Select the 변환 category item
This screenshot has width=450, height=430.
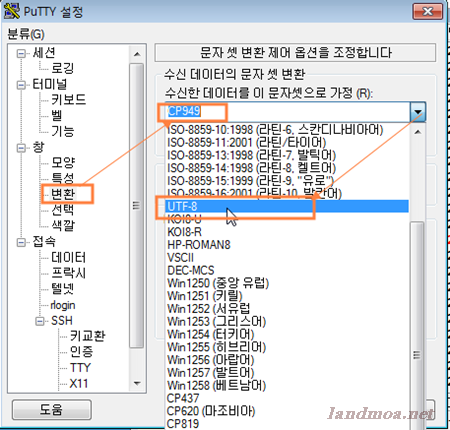coord(63,194)
